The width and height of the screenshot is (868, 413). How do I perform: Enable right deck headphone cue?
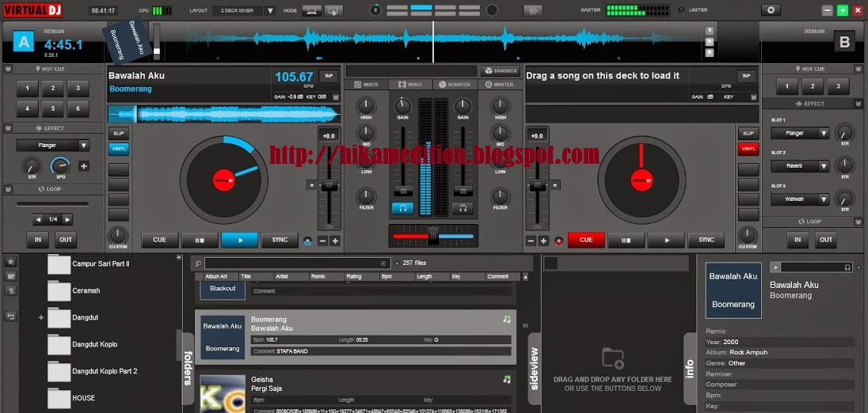coord(463,208)
